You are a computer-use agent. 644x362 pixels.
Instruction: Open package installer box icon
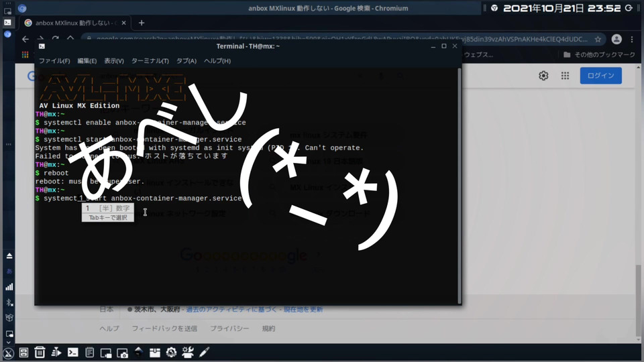coord(155,353)
